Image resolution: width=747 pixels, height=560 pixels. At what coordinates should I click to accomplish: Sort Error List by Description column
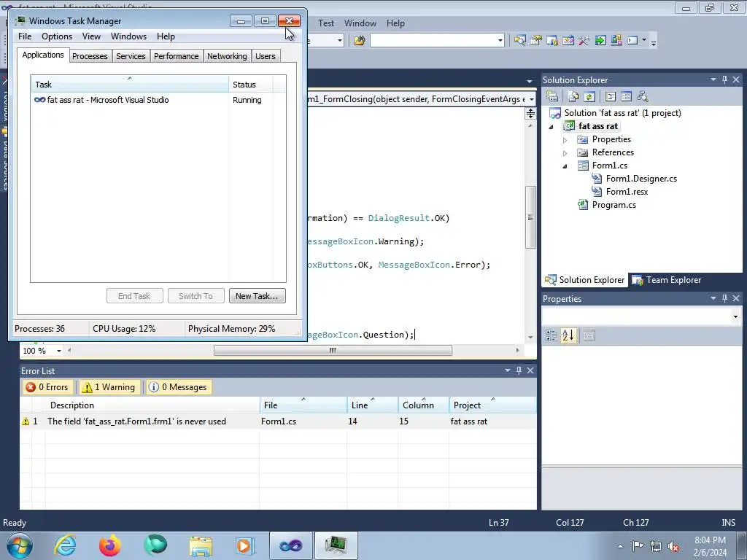(152, 405)
